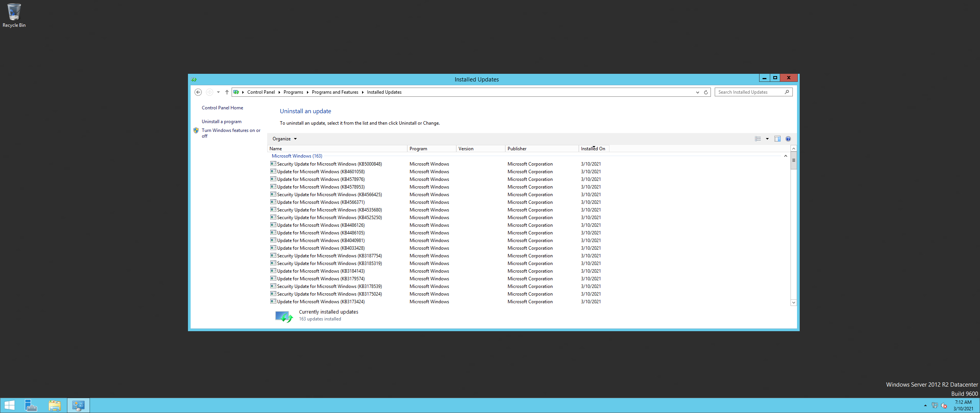The width and height of the screenshot is (980, 413).
Task: Click the Installed Updates title bar icon
Action: tap(194, 80)
